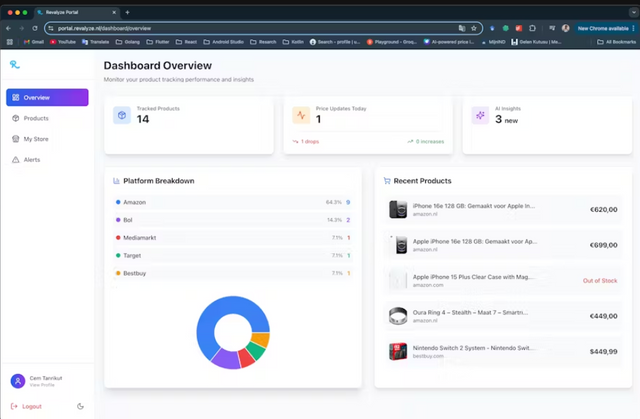640x419 pixels.
Task: Open the Nintendo Switch 2 System product
Action: click(x=503, y=352)
